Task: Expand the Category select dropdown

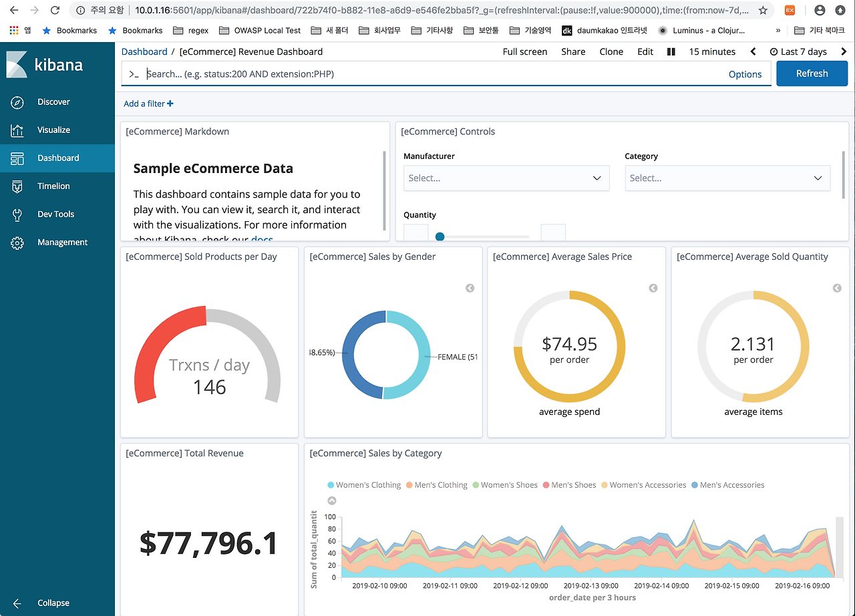Action: pyautogui.click(x=727, y=178)
